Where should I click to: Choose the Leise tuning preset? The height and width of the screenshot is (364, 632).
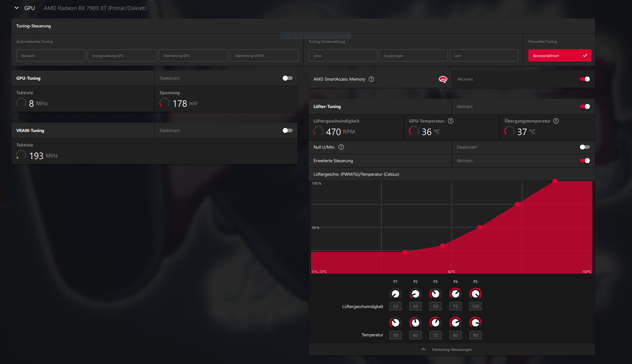[343, 56]
